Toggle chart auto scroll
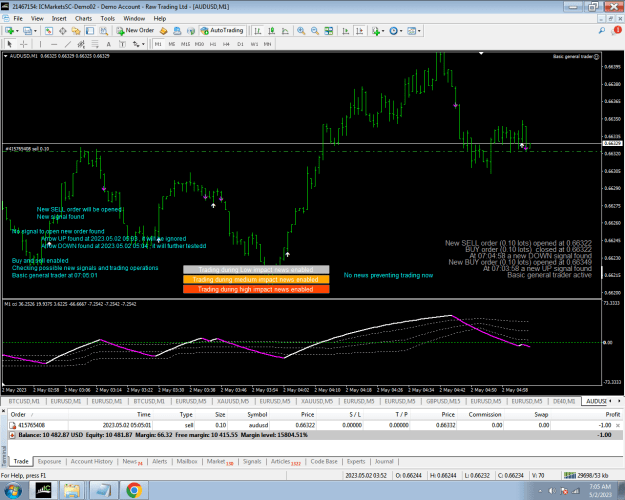 tap(346, 31)
